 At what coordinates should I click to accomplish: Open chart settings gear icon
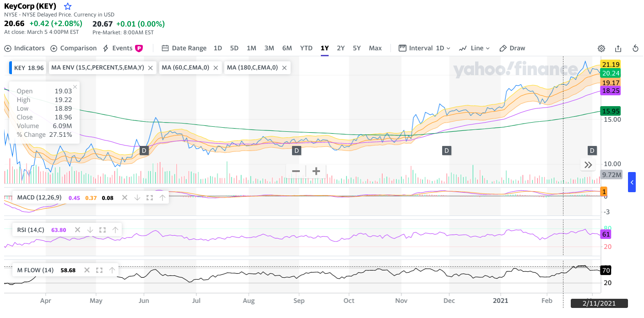[601, 49]
